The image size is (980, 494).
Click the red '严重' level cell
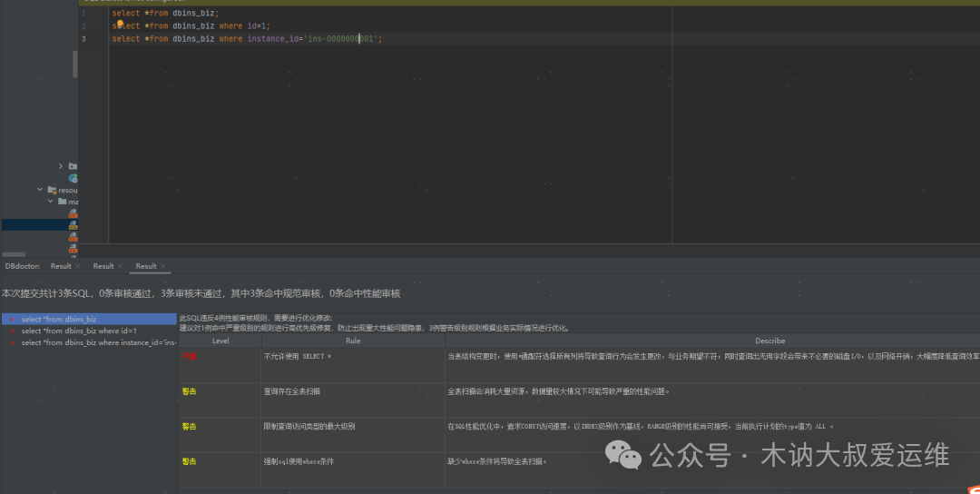tap(220, 365)
